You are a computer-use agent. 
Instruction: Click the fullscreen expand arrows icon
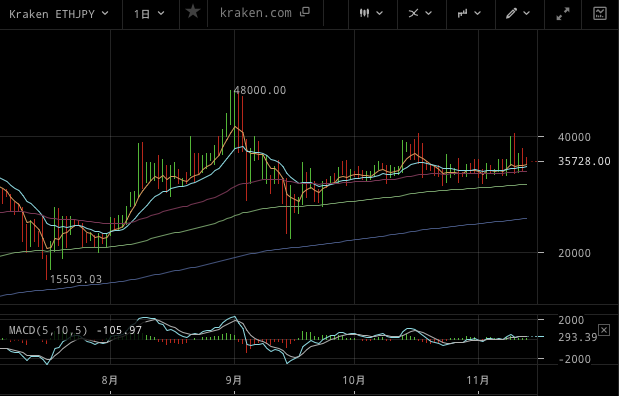563,13
